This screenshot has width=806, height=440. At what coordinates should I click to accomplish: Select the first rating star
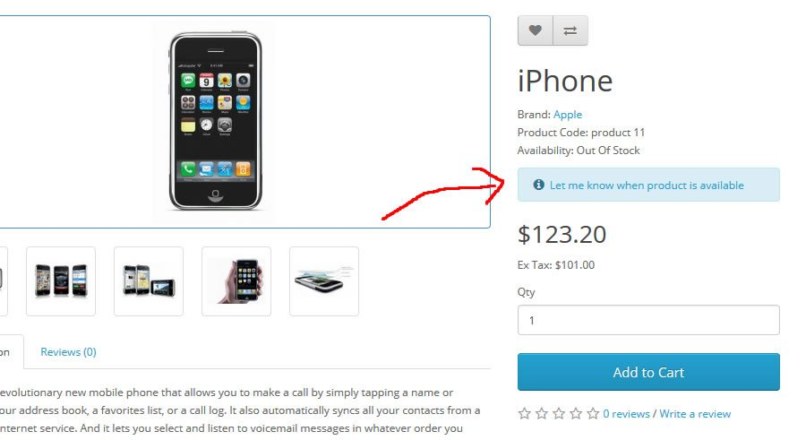(x=524, y=414)
